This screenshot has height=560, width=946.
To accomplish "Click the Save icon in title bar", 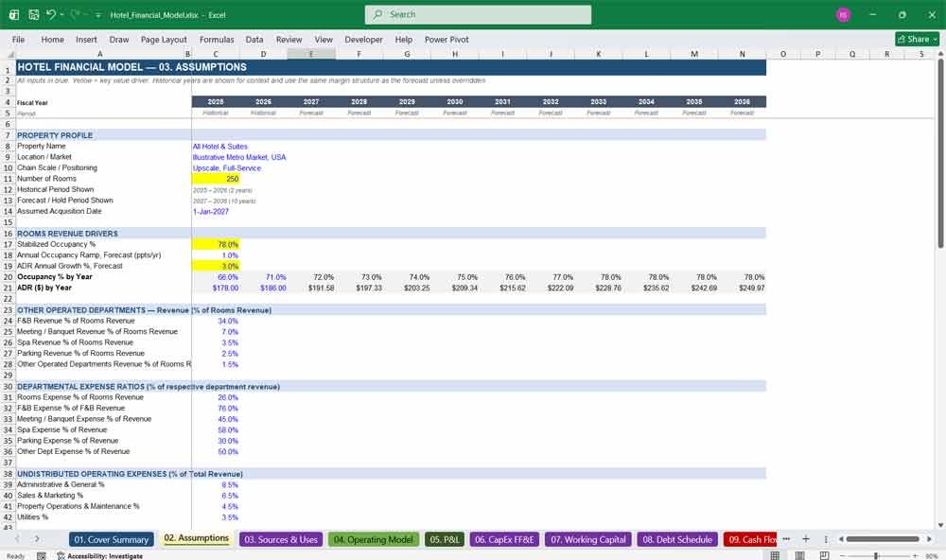I will coord(34,14).
